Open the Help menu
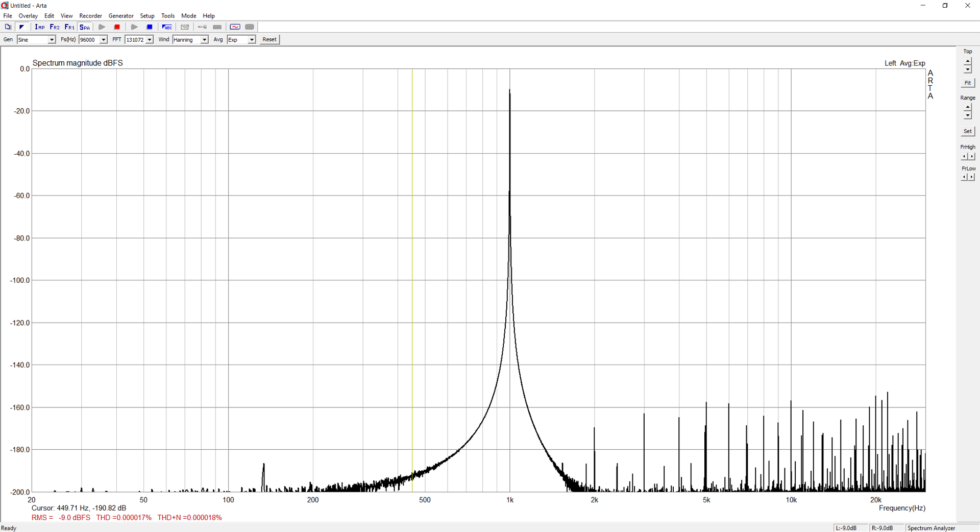Viewport: 980px width, 532px height. coord(209,16)
